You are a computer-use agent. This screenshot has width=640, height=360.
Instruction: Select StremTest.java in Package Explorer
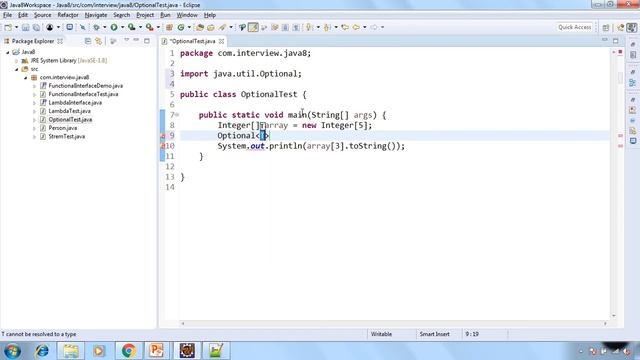click(x=67, y=137)
